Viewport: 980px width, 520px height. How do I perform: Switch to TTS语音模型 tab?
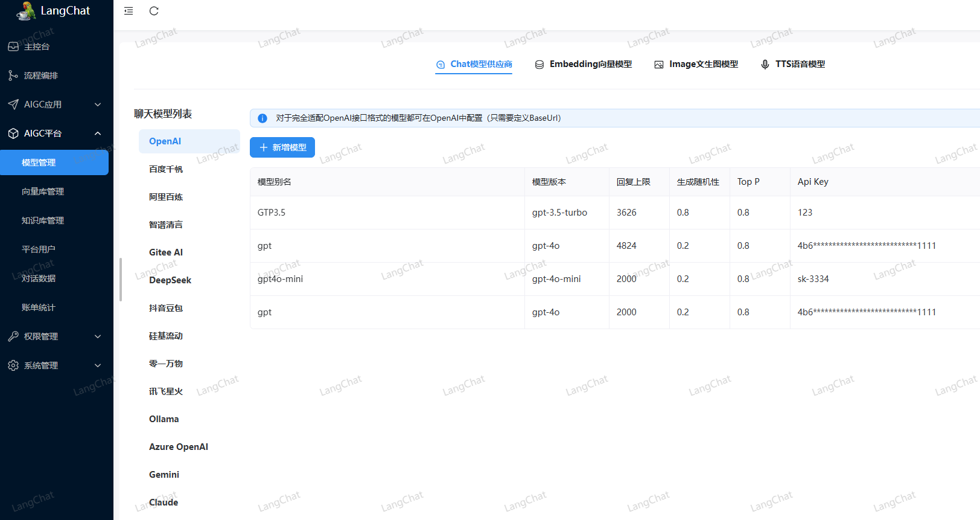pyautogui.click(x=793, y=64)
